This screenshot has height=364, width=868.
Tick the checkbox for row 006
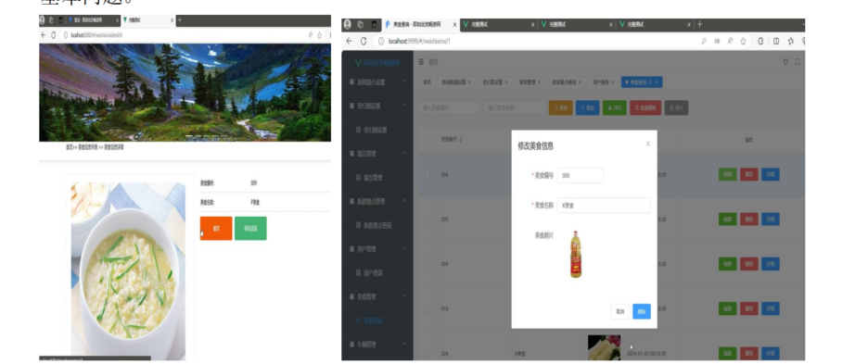click(x=427, y=175)
